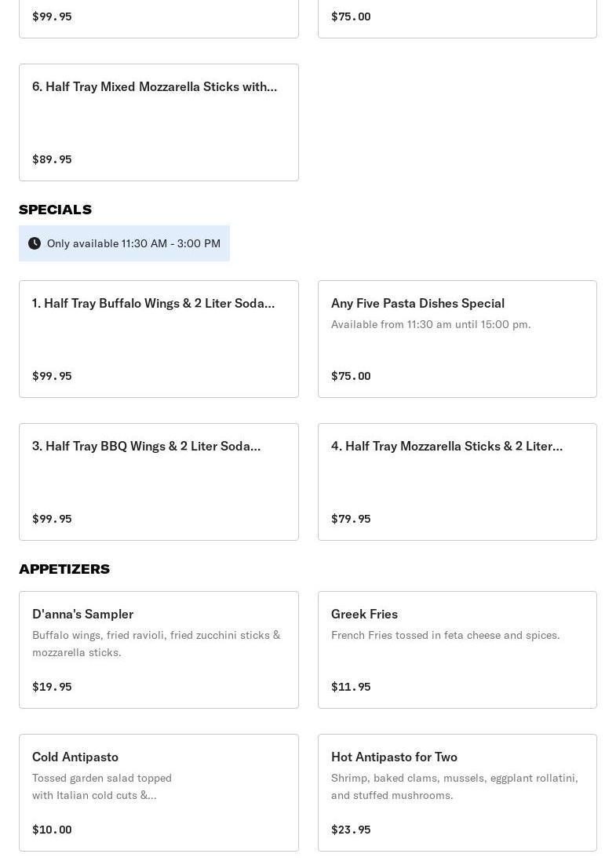Pick Half Tray Mozzarella Sticks & 2 Liter
The height and width of the screenshot is (861, 616).
tap(457, 481)
